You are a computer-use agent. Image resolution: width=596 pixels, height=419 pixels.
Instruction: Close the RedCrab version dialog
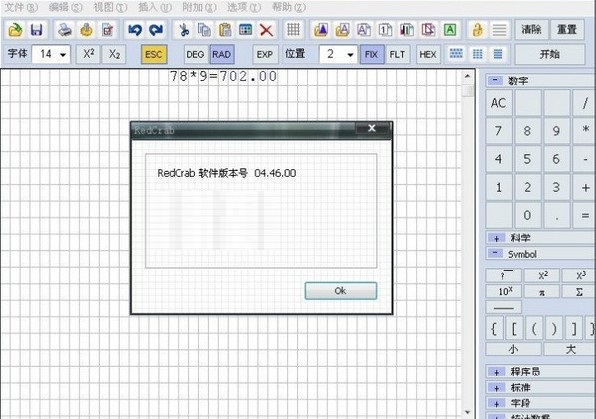tap(372, 128)
